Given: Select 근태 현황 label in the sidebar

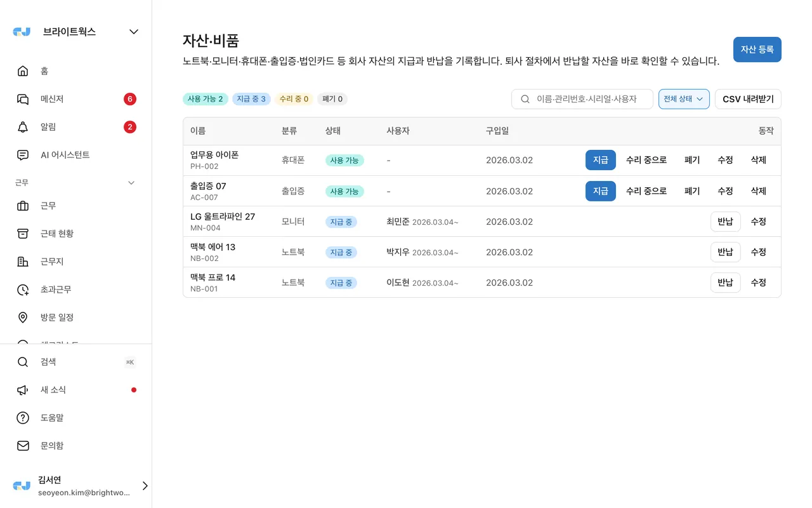Looking at the screenshot, I should [57, 234].
